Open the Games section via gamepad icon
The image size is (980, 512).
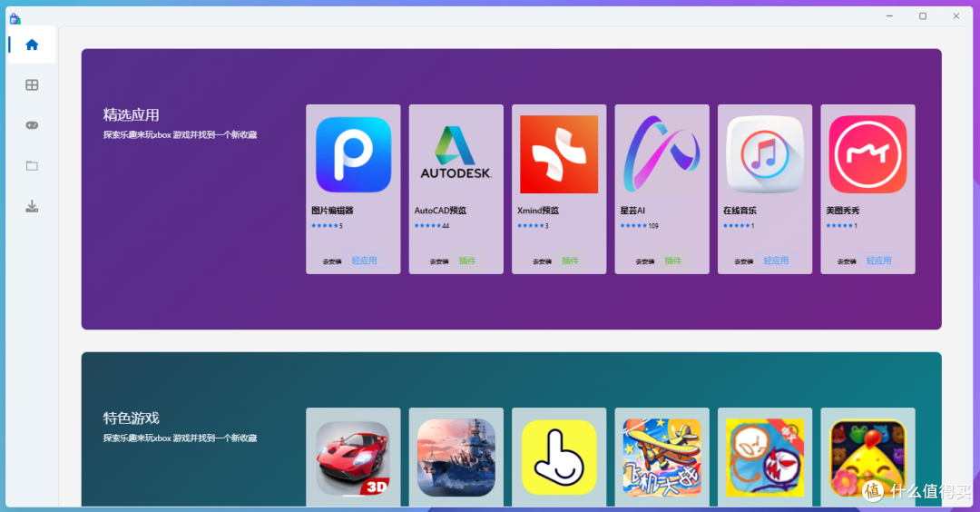point(32,125)
